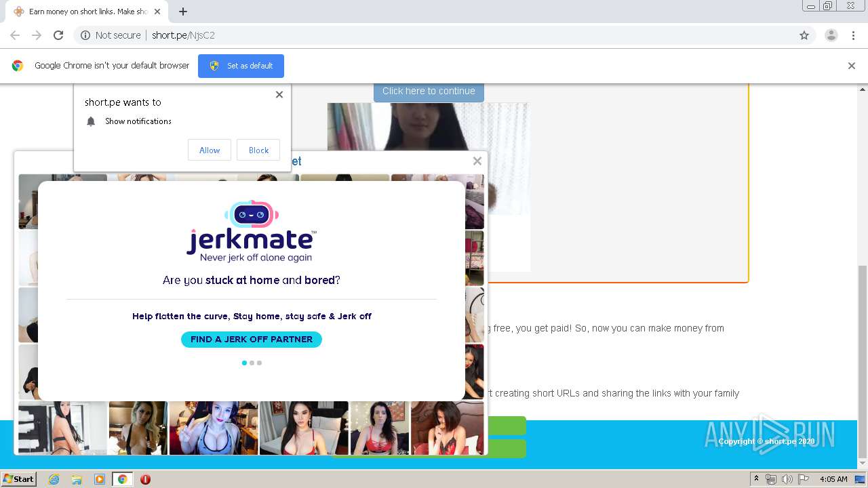Image resolution: width=868 pixels, height=488 pixels.
Task: Allow short.pe notifications
Action: [x=210, y=150]
